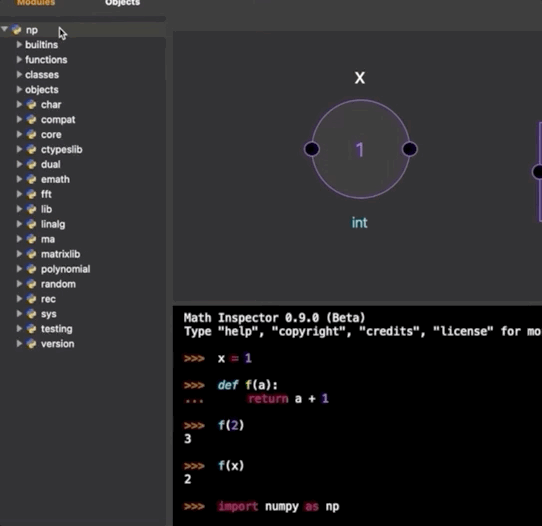Click the Python icon next to fft
542x526 pixels.
tap(31, 194)
